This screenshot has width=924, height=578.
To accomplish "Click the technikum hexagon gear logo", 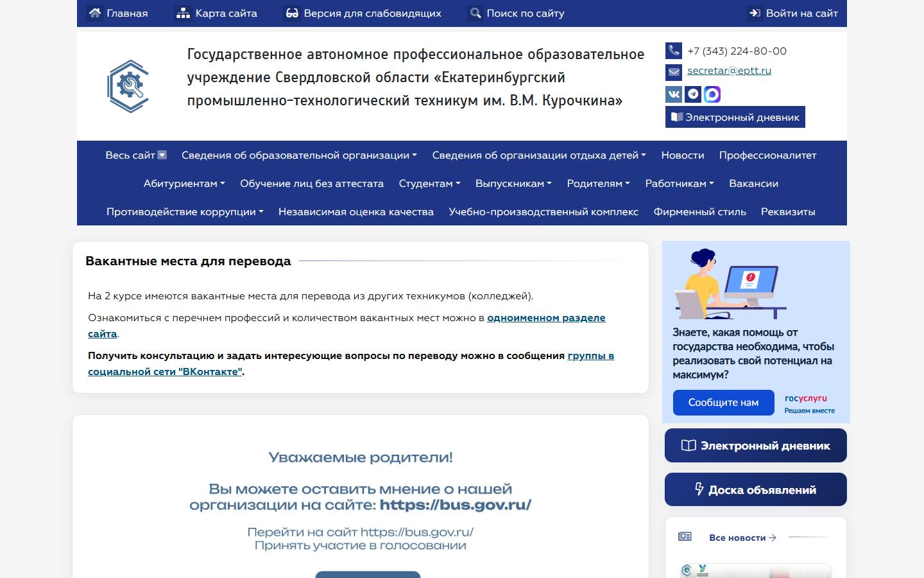I will [x=128, y=86].
